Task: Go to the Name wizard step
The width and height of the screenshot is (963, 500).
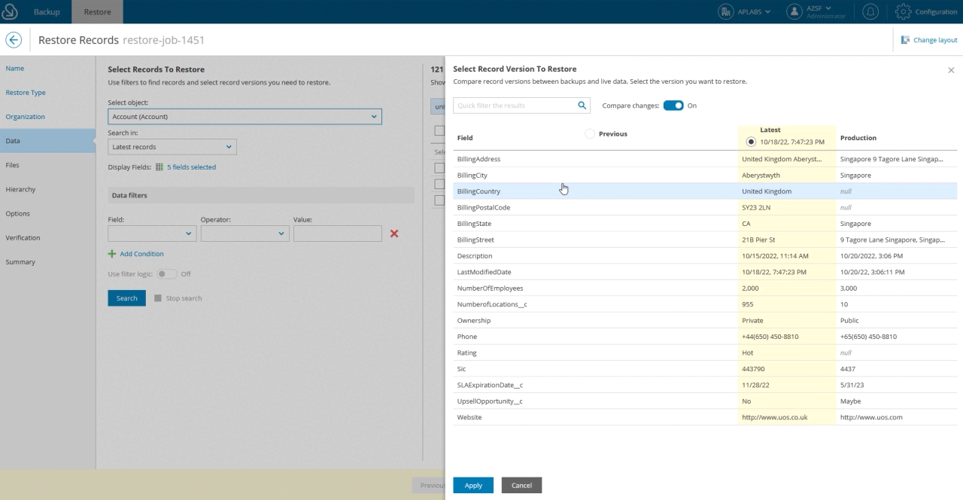Action: coord(15,68)
